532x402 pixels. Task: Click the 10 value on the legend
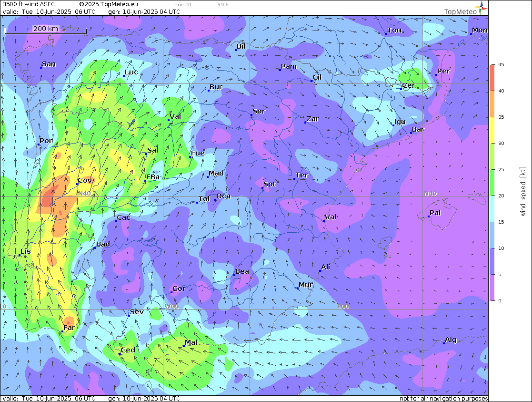(x=501, y=248)
